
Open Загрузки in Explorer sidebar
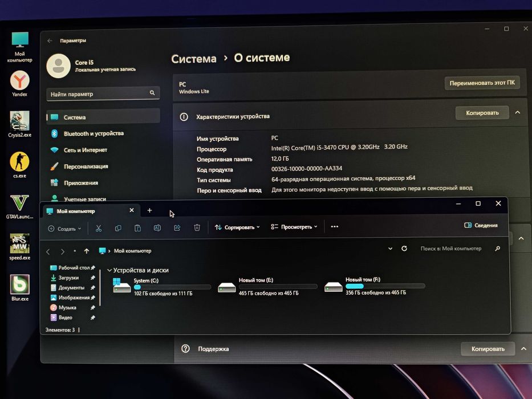72,278
